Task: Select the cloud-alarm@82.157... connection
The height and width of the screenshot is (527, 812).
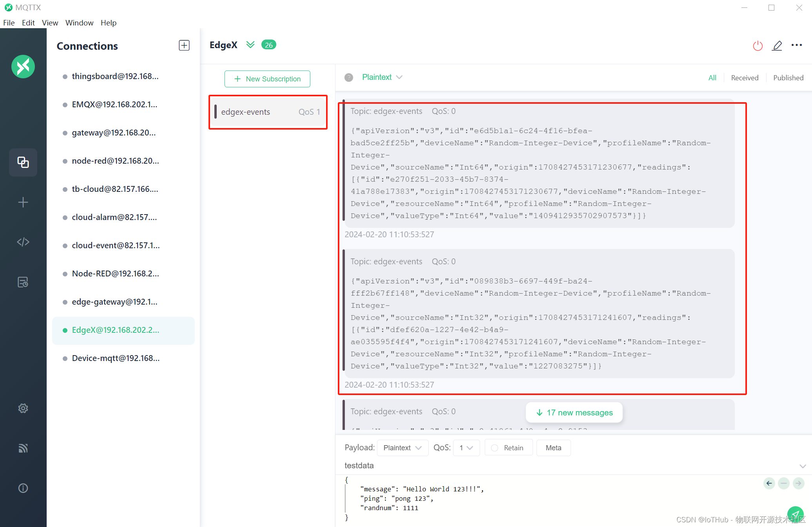Action: (123, 217)
